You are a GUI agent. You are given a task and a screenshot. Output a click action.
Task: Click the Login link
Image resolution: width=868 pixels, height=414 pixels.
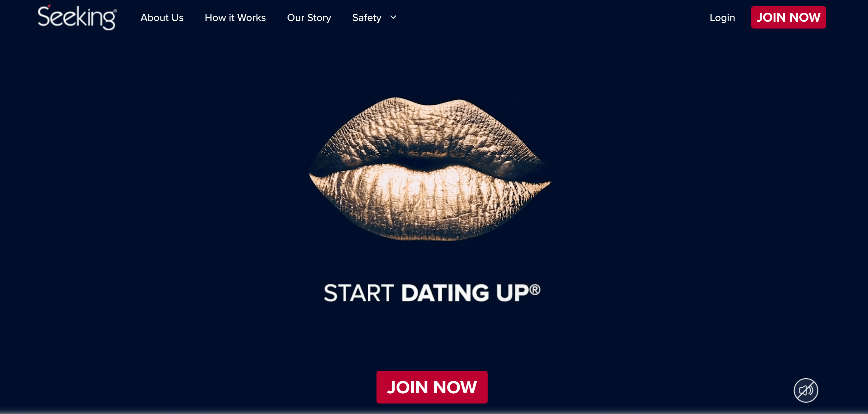point(722,17)
